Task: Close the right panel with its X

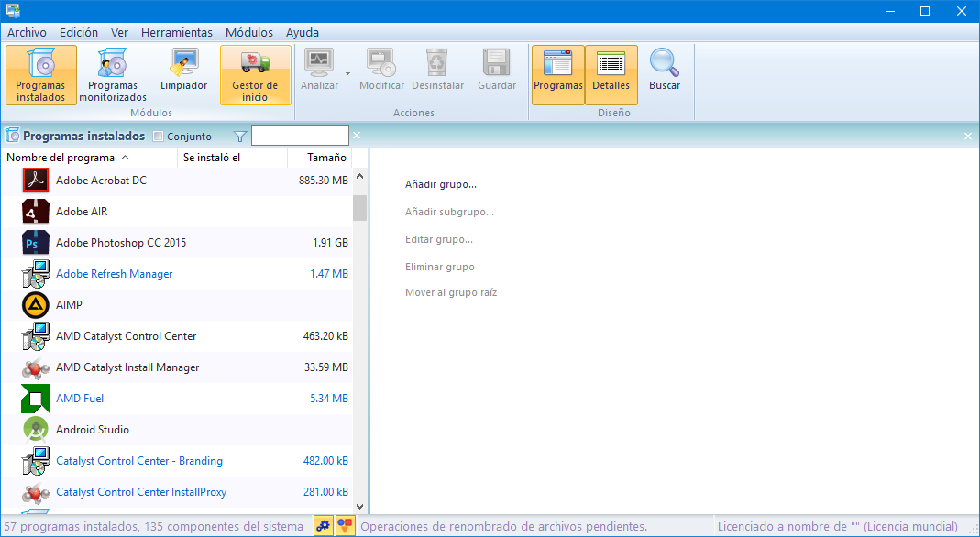Action: [968, 136]
